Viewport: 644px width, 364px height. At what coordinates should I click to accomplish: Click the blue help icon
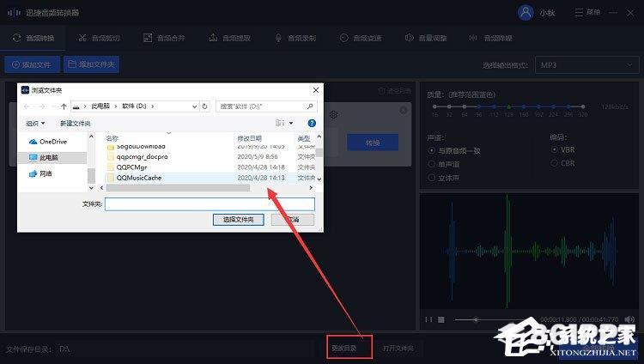click(x=312, y=123)
